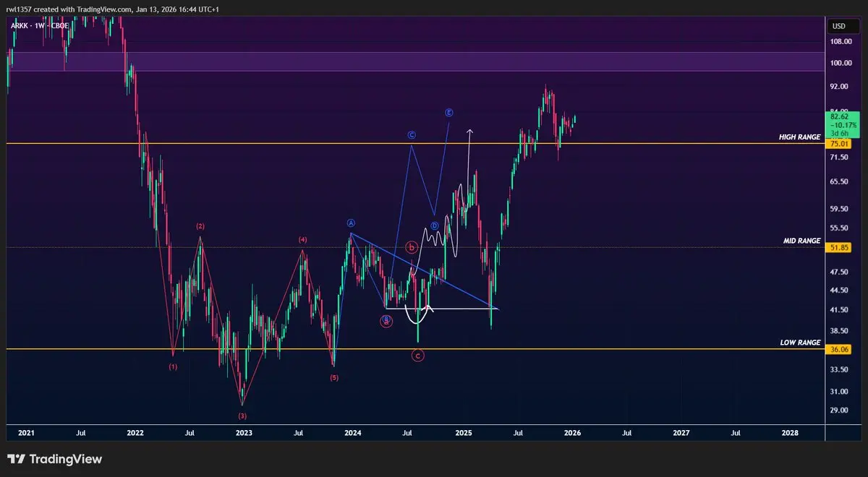Click the 31.00 price axis label
This screenshot has width=868, height=477.
(838, 392)
